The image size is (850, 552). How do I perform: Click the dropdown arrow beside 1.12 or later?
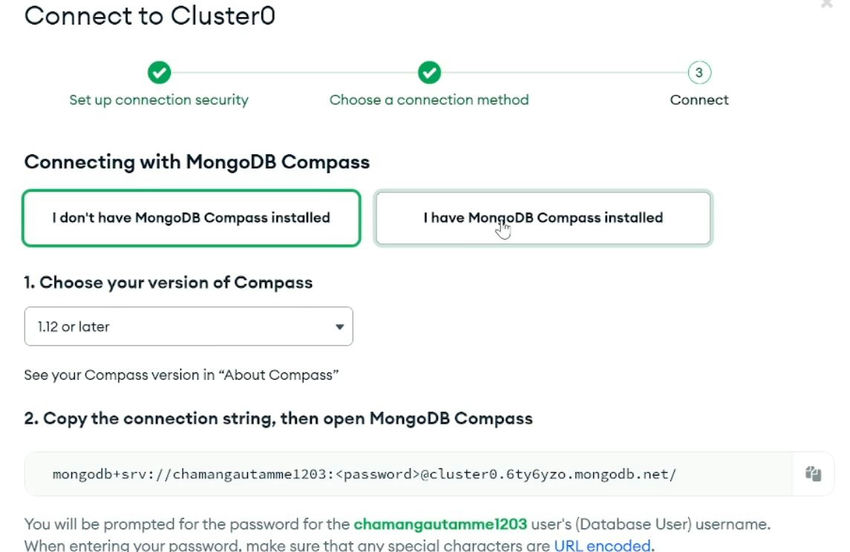[339, 327]
